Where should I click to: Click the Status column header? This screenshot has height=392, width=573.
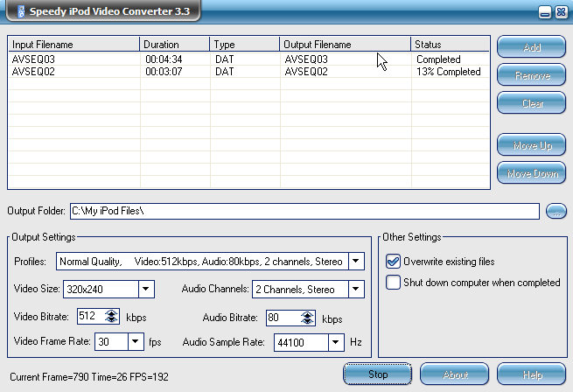click(x=450, y=44)
